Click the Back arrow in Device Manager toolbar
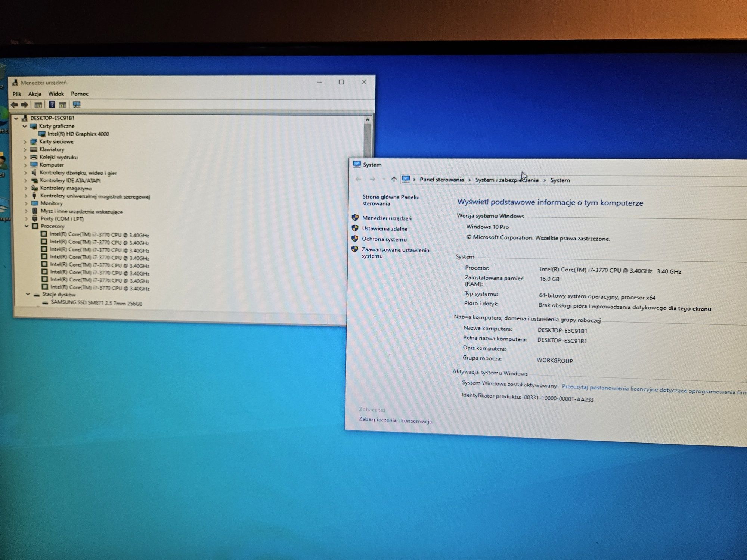The width and height of the screenshot is (747, 560). click(x=14, y=105)
